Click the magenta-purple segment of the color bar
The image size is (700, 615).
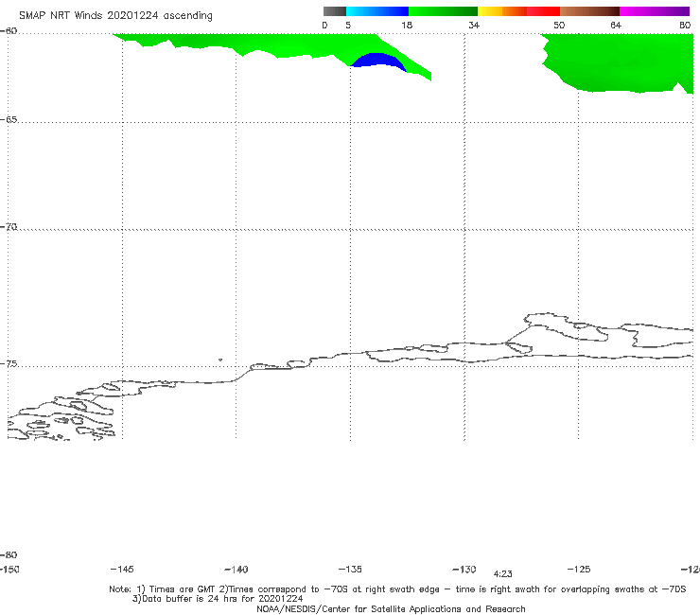tap(655, 11)
